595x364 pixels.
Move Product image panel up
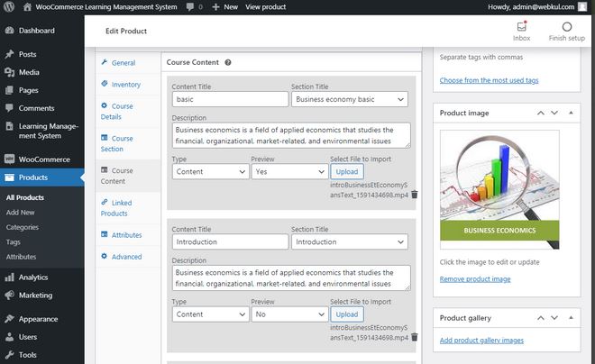(x=541, y=113)
